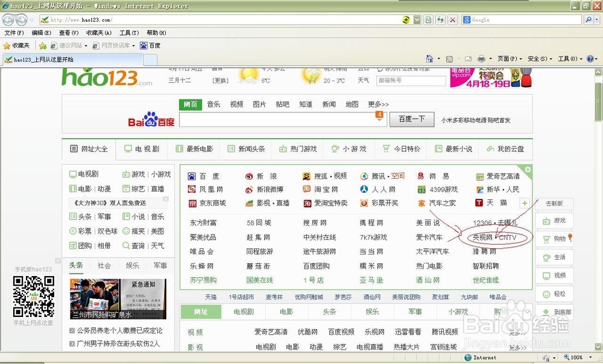
Task: Click the Google search box in toolbar
Action: coord(522,20)
